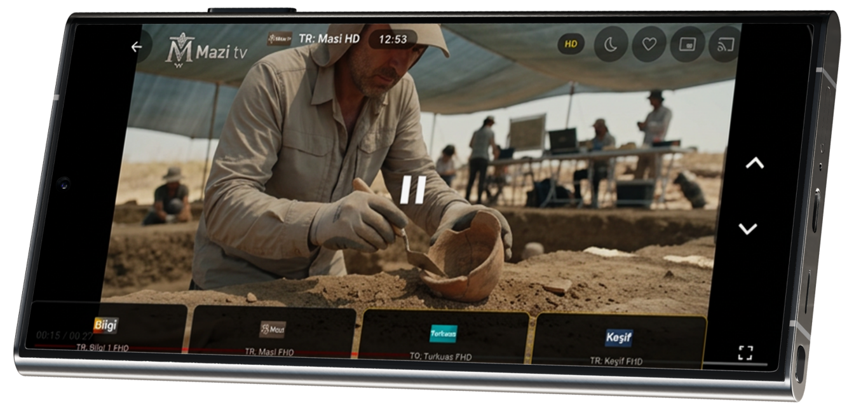Click the 12:53 clock label

393,39
